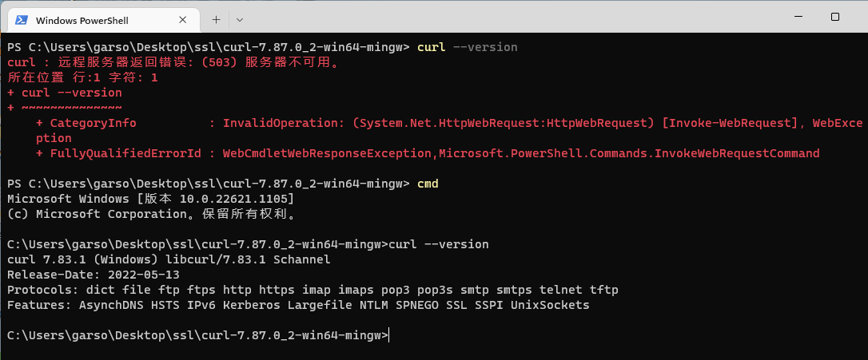The image size is (868, 360).
Task: Click the 'FullyQualifiedErrorId' error line
Action: 428,152
